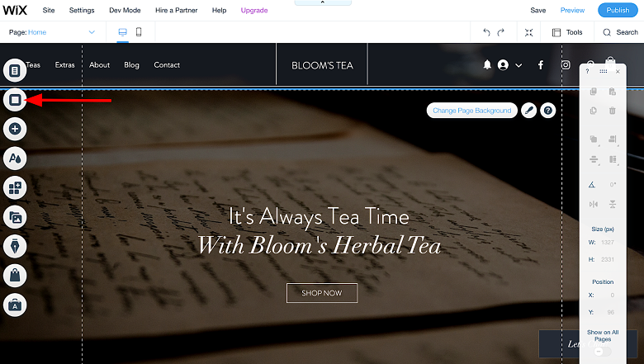
Task: Switch to desktop editor view
Action: (122, 32)
